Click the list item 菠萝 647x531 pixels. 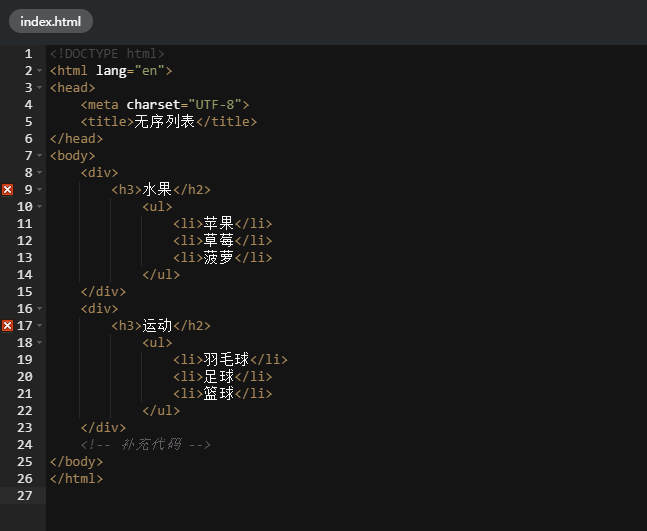tap(218, 257)
